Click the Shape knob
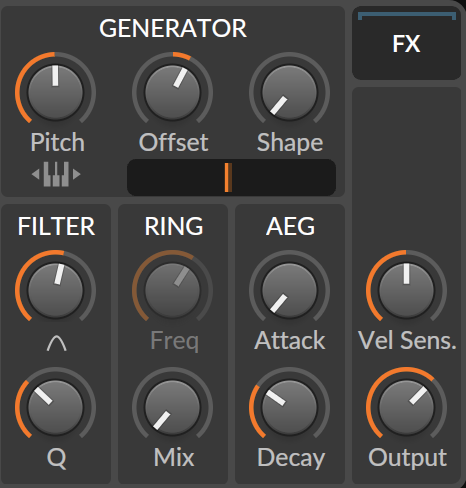This screenshot has width=466, height=488. pyautogui.click(x=289, y=92)
